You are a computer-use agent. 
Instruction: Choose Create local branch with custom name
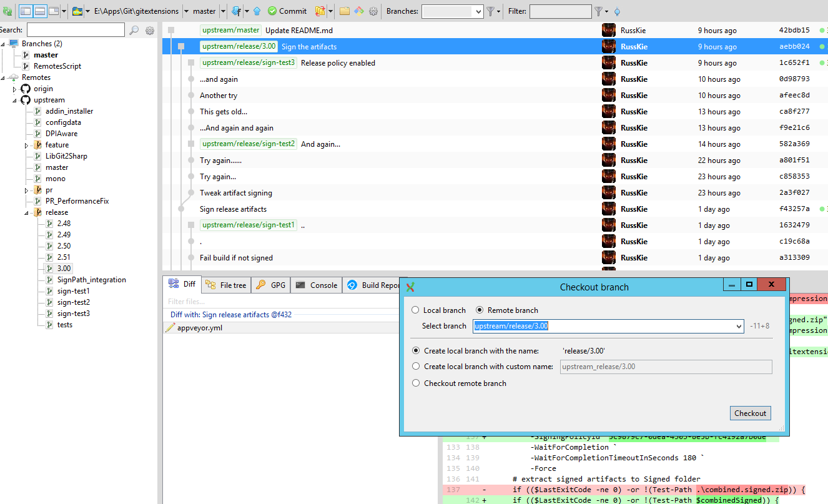click(416, 367)
